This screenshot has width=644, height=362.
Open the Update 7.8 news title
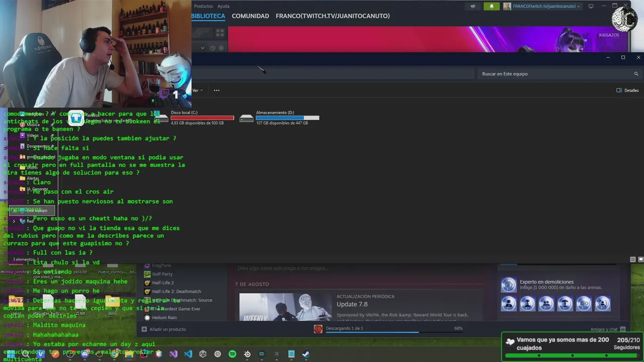pos(352,304)
